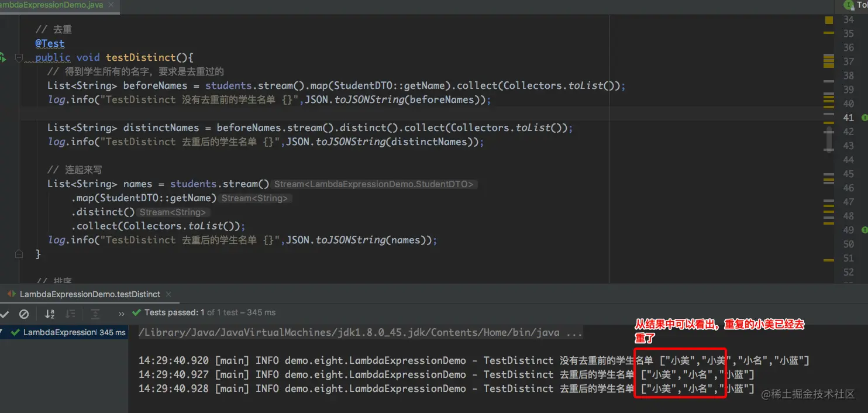Click the console log line at 14:29:40.928
Viewport: 868px width, 413px height.
pyautogui.click(x=446, y=388)
